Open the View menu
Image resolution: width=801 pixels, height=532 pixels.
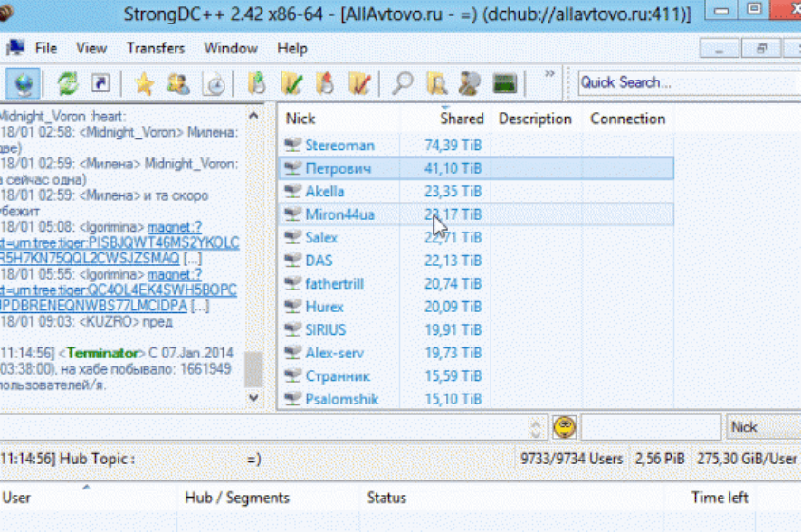pyautogui.click(x=91, y=48)
